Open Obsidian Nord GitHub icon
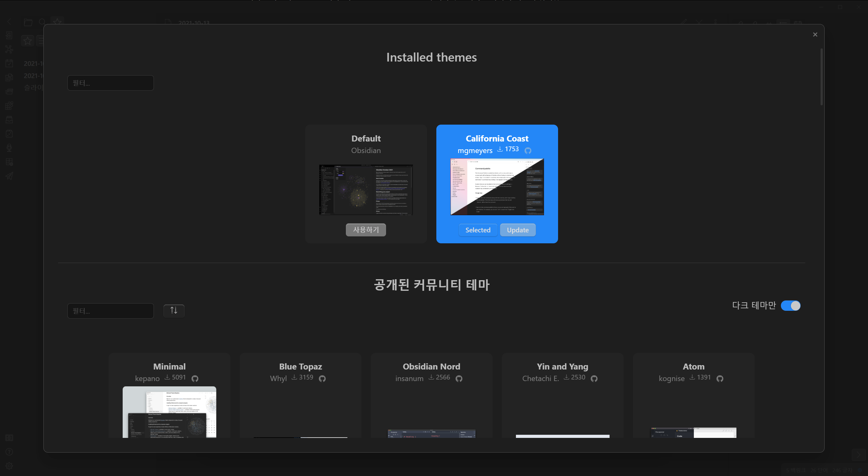The height and width of the screenshot is (476, 868). tap(459, 378)
